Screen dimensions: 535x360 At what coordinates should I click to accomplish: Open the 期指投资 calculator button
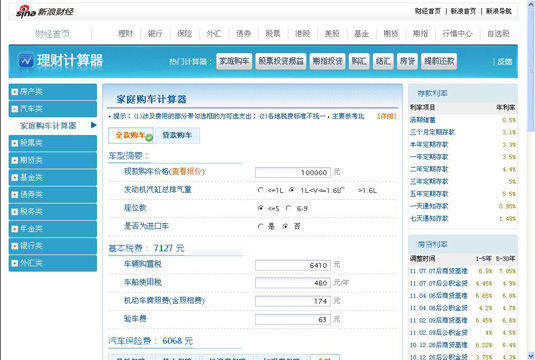[328, 61]
